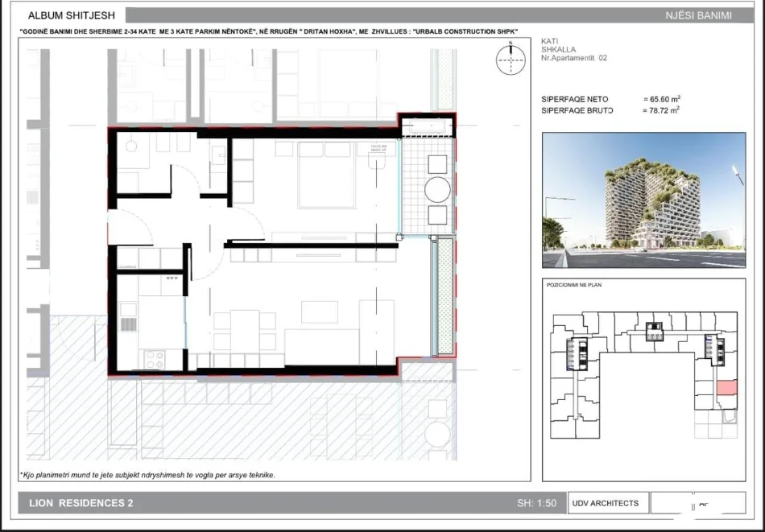Image resolution: width=765 pixels, height=532 pixels.
Task: Select the round toilet fixture in the bathroom
Action: coord(130,146)
